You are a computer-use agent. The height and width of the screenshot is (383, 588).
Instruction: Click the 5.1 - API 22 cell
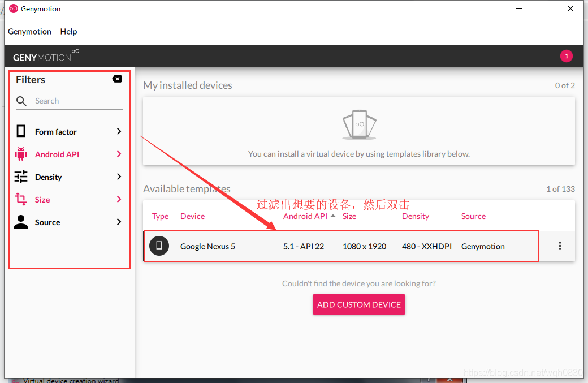pos(304,247)
